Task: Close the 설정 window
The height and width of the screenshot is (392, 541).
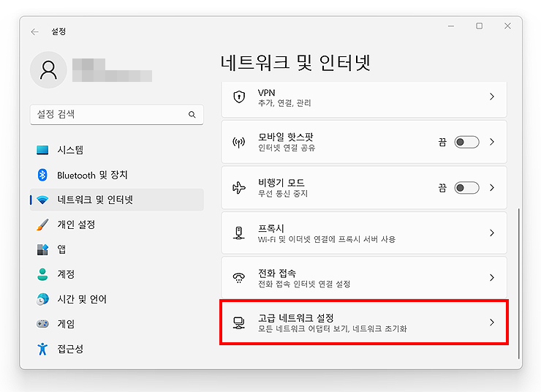Action: [507, 26]
